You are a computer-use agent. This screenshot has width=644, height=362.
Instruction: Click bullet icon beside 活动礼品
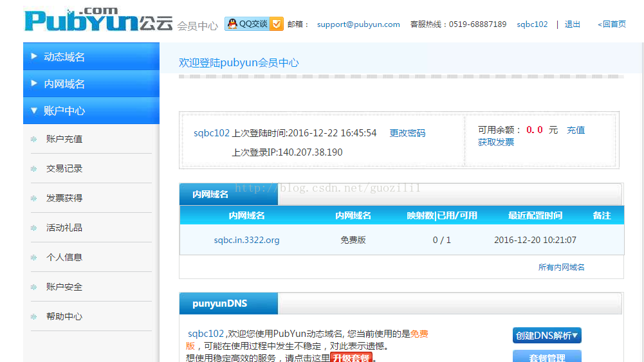click(33, 228)
